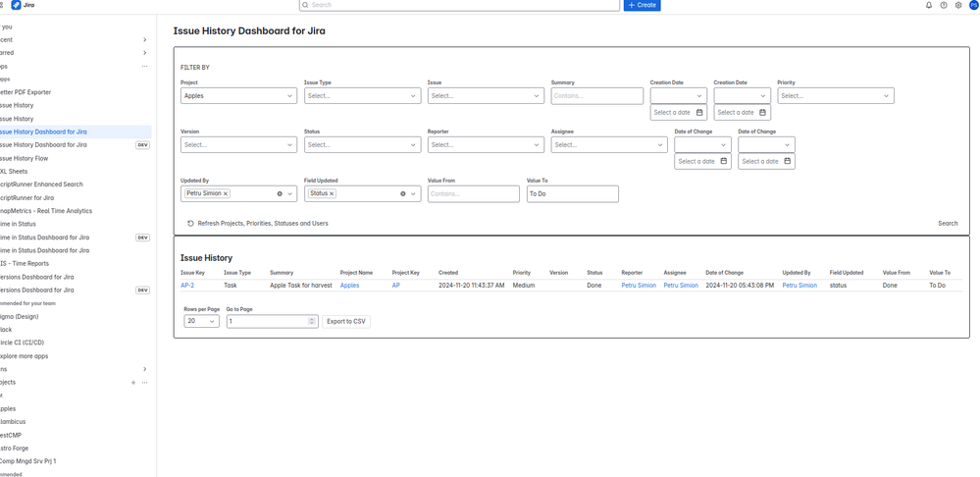This screenshot has height=477, width=980.
Task: Open the first Creation Date operator dropdown
Action: (679, 95)
